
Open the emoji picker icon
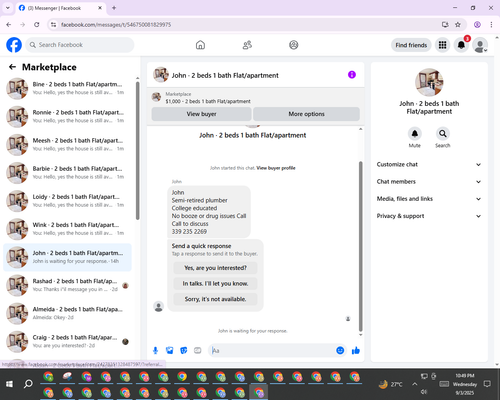coord(340,350)
